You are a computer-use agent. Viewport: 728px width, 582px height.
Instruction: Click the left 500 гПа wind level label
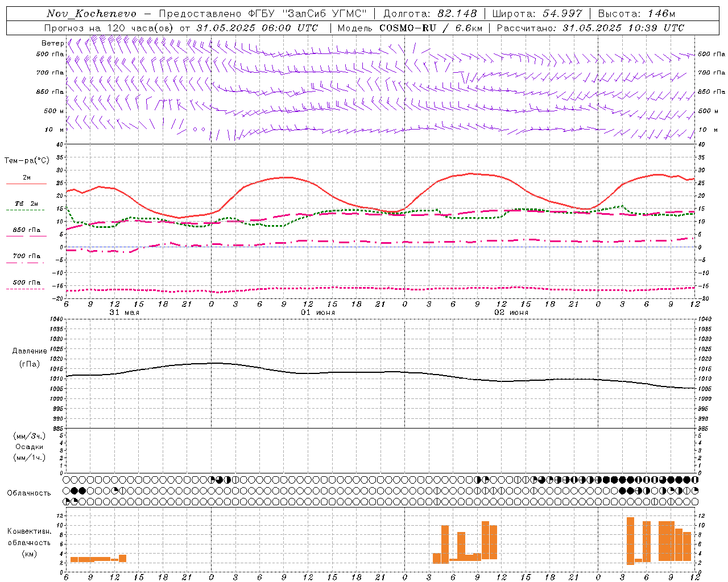click(50, 54)
